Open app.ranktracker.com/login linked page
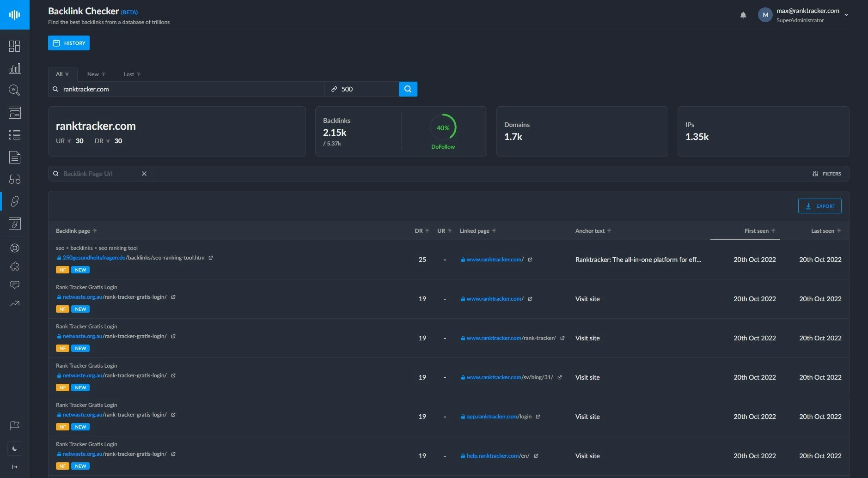 (499, 417)
